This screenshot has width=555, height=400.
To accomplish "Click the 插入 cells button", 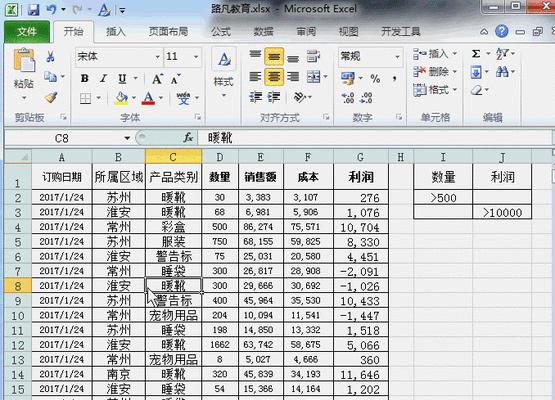I will point(435,54).
